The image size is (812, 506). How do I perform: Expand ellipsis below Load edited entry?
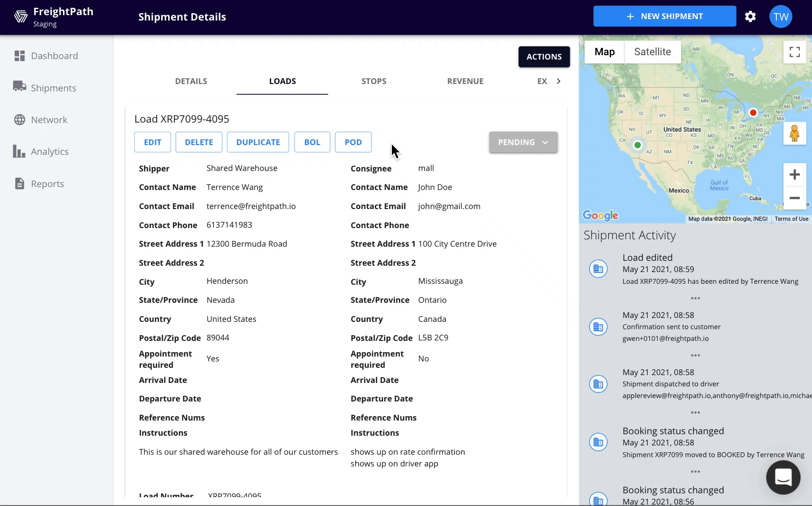[x=695, y=298]
